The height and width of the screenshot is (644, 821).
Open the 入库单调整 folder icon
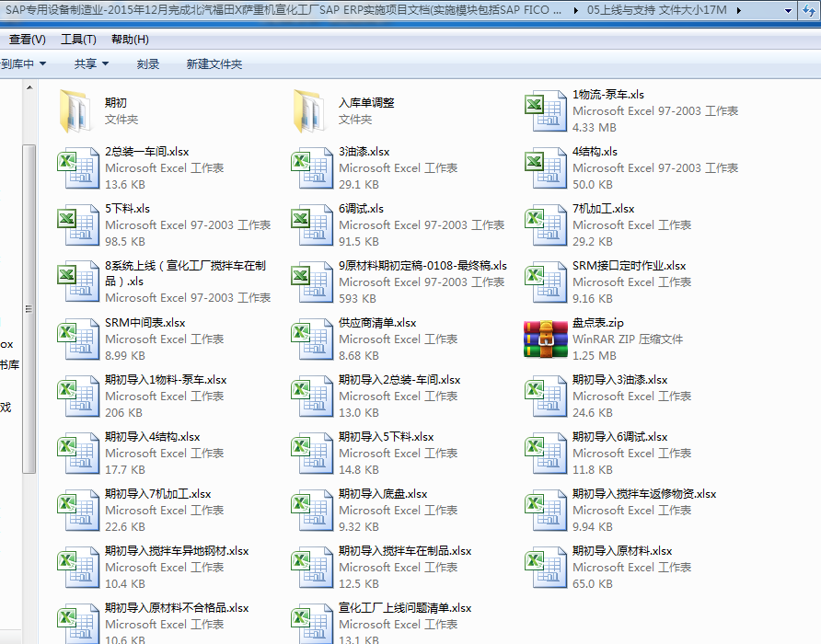307,111
